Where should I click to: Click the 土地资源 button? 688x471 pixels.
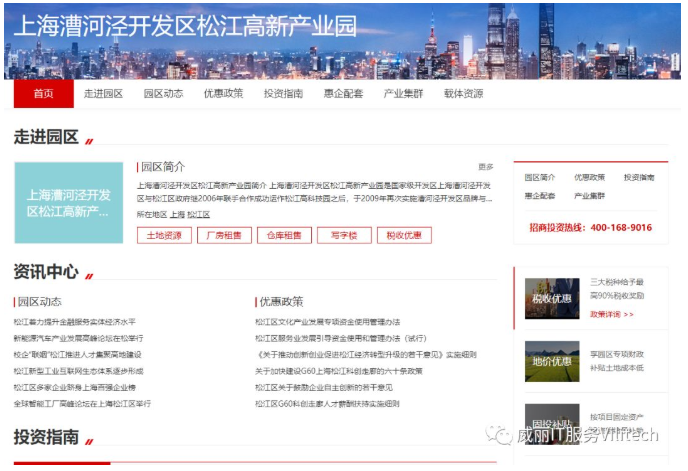tap(164, 236)
